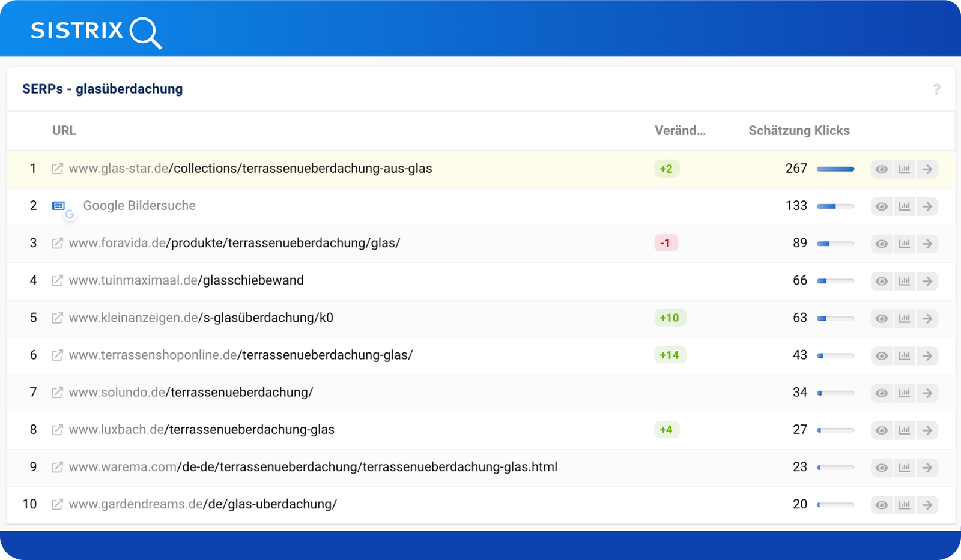Open the help question mark icon
The width and height of the screenshot is (961, 560).
click(936, 89)
